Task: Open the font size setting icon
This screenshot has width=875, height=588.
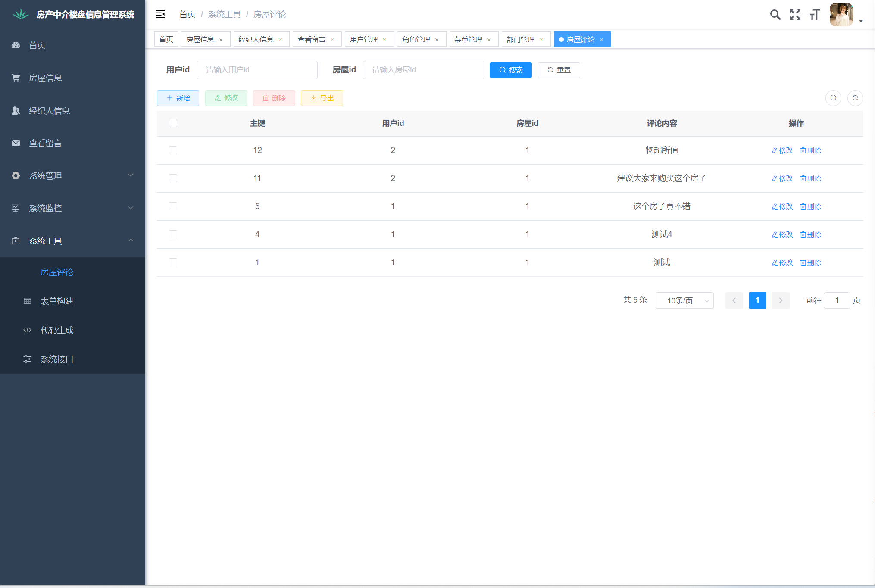Action: (x=814, y=15)
